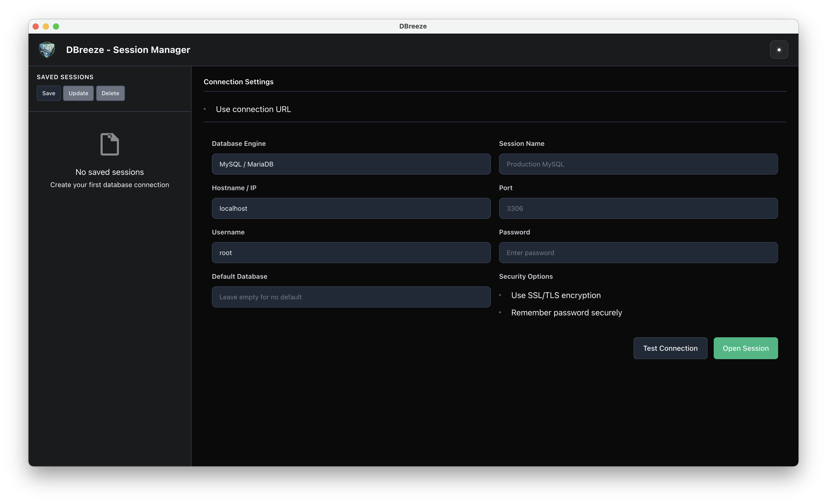This screenshot has height=504, width=827.
Task: Click the Enter password field
Action: tap(638, 253)
